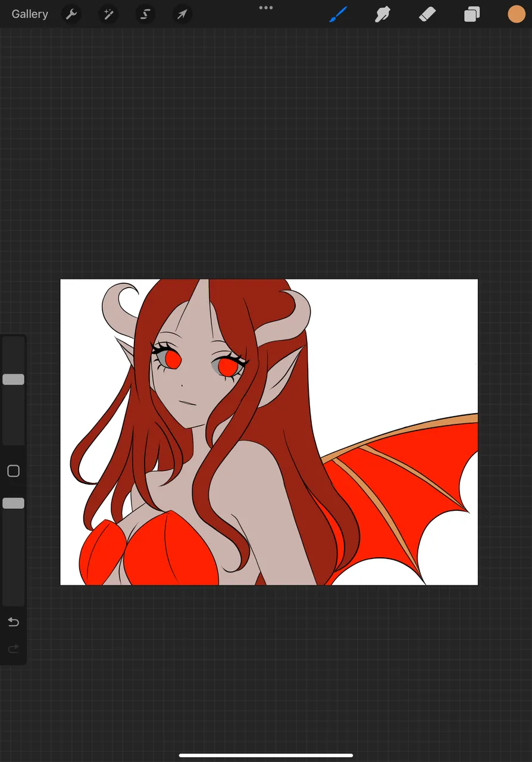Screen dimensions: 532x762
Task: Undo the last action
Action: (13, 622)
